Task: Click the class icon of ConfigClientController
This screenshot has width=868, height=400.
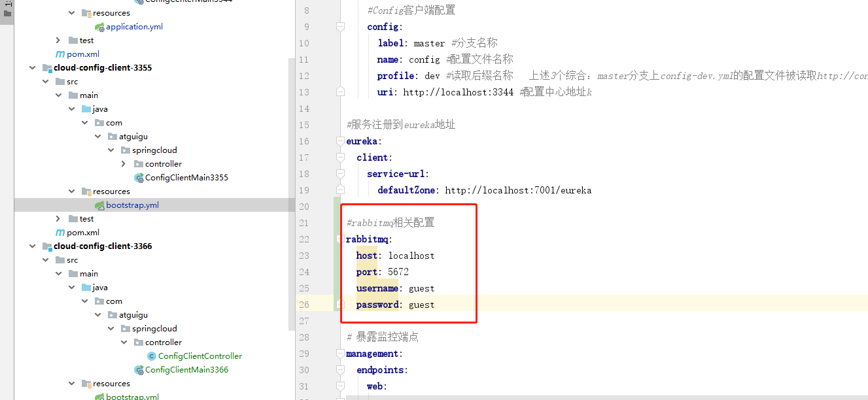Action: click(x=152, y=356)
